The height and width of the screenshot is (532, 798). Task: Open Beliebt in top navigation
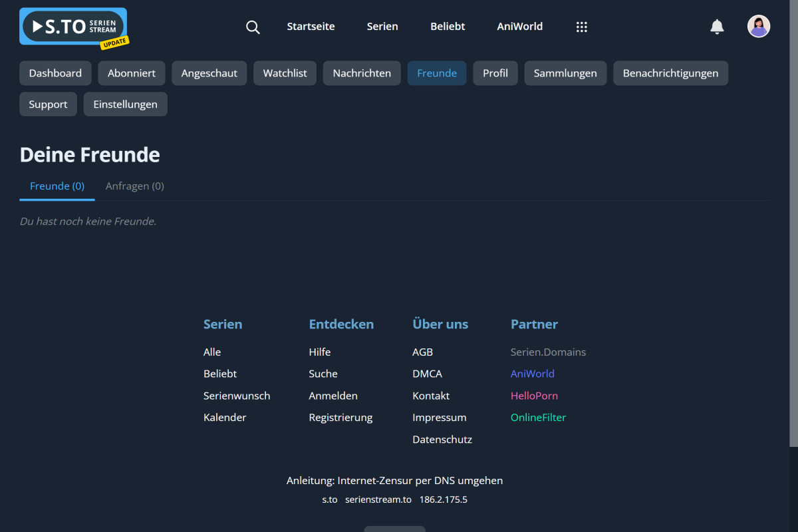448,27
